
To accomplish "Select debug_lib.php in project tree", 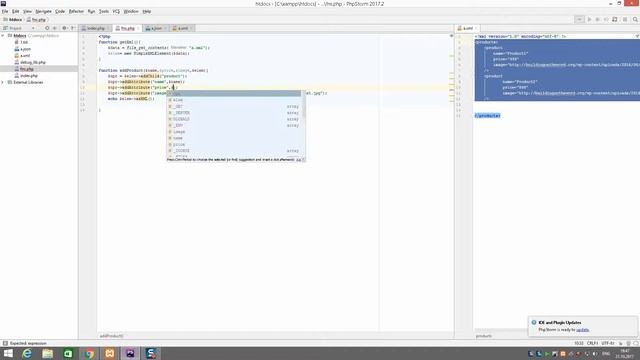I will pyautogui.click(x=33, y=62).
